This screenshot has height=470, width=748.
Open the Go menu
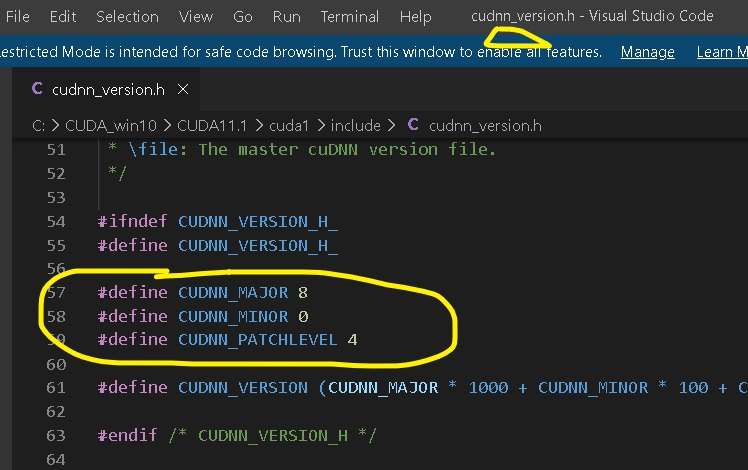(x=243, y=17)
